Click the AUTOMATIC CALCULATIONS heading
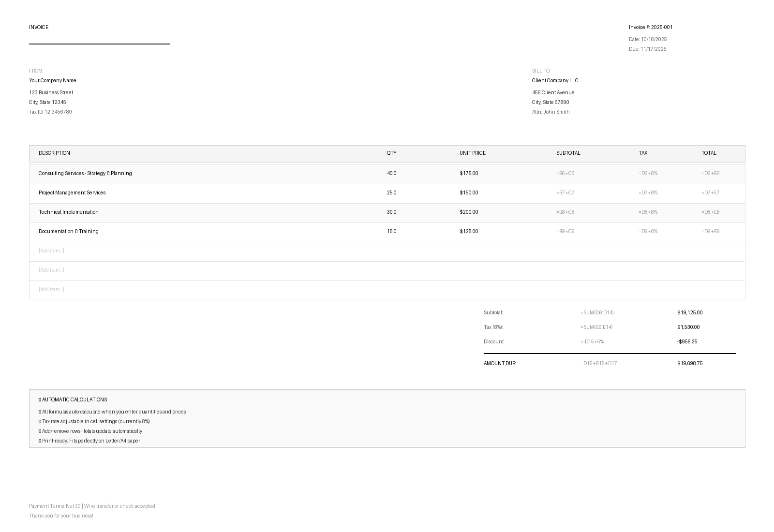Viewport: 774px width, 532px height. click(74, 400)
